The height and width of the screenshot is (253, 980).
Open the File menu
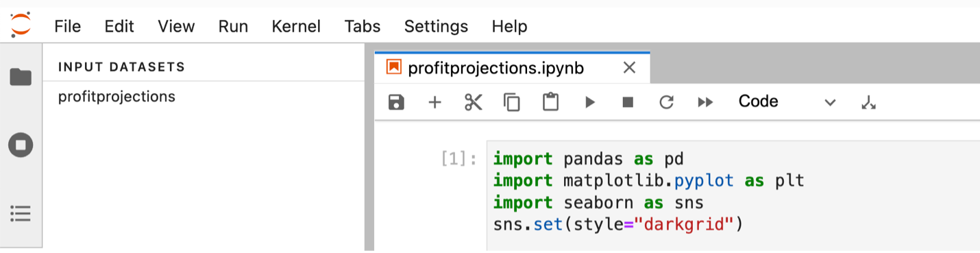tap(67, 26)
